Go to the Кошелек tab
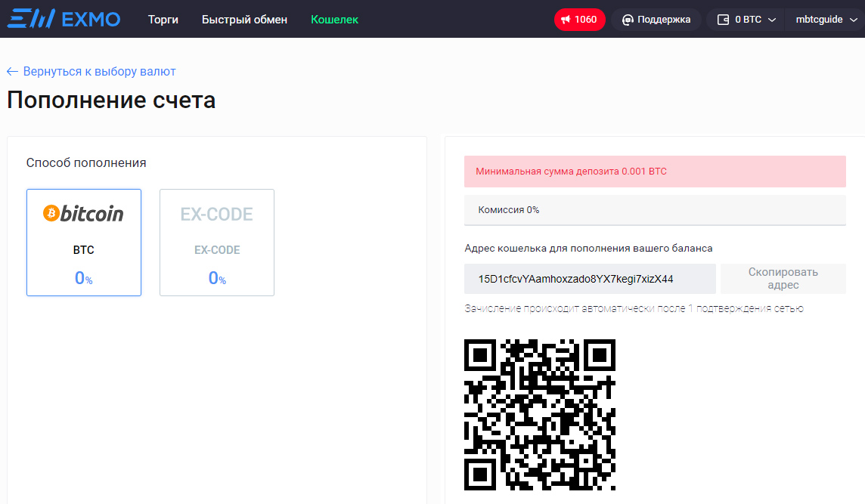The height and width of the screenshot is (504, 865). click(x=334, y=19)
